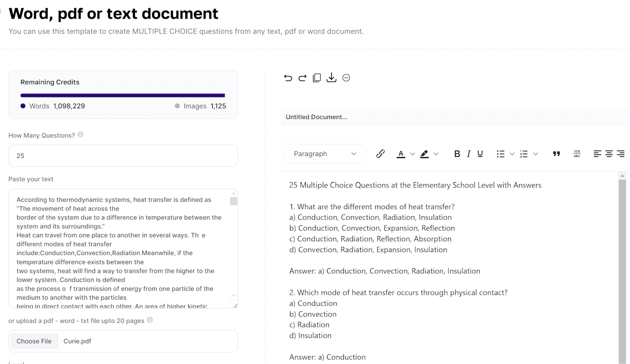Screen dimensions: 630x364
Task: Click the remove document icon
Action: point(346,78)
